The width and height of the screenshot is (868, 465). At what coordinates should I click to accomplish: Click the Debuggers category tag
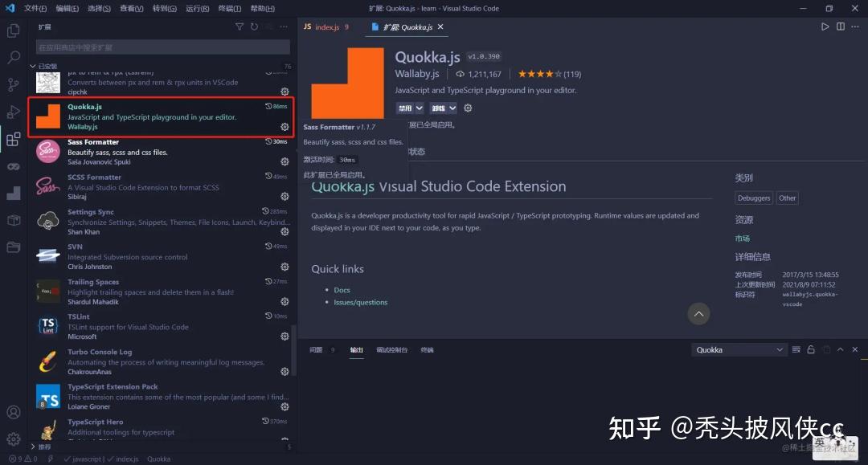click(753, 198)
